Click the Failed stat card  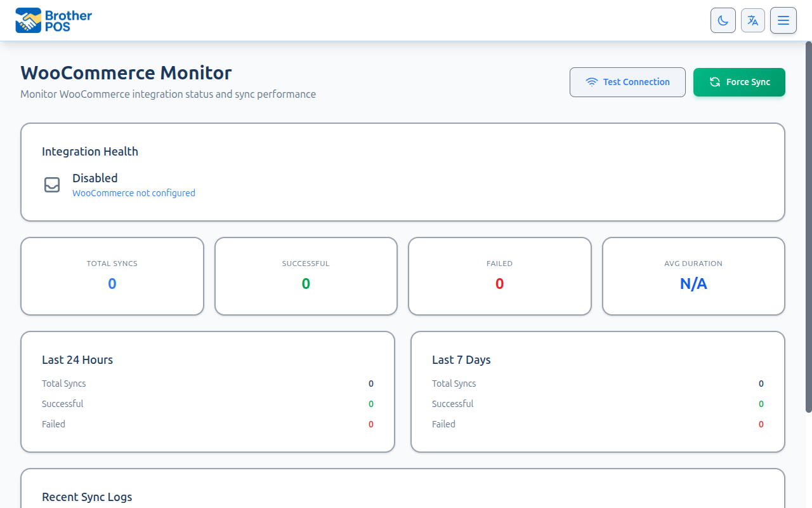pos(499,276)
